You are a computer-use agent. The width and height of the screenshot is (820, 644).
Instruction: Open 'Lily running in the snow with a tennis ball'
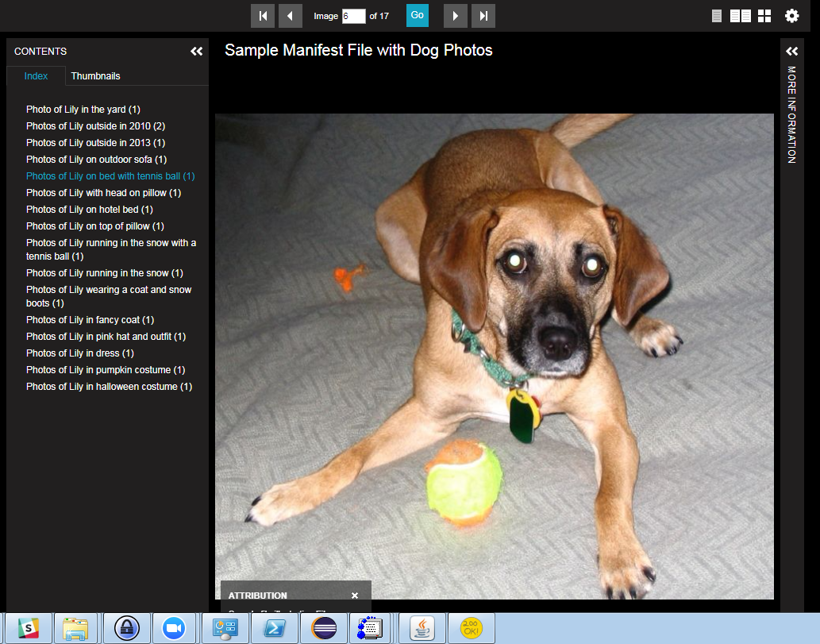coord(111,249)
